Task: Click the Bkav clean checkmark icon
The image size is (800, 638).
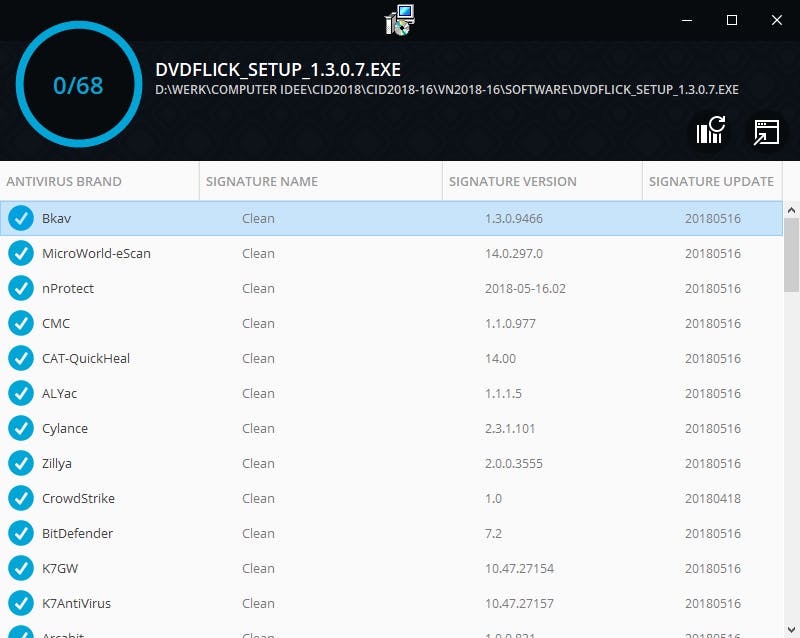Action: pyautogui.click(x=21, y=218)
